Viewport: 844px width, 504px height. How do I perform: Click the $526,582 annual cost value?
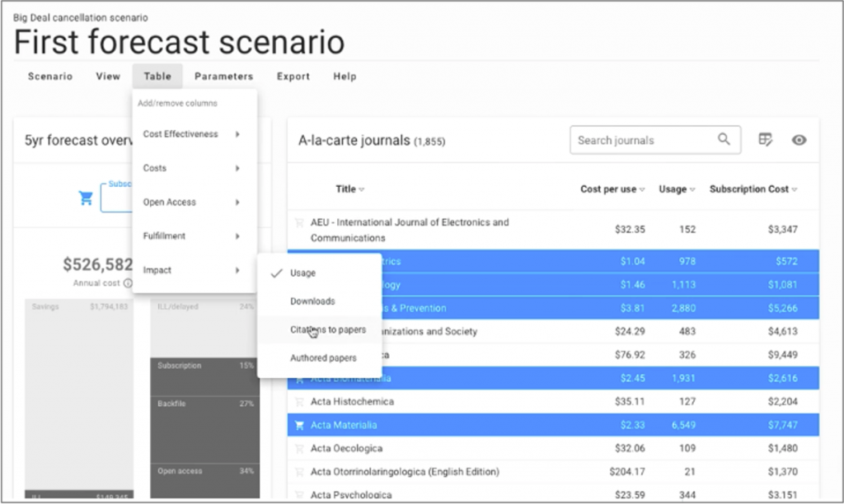click(x=97, y=264)
